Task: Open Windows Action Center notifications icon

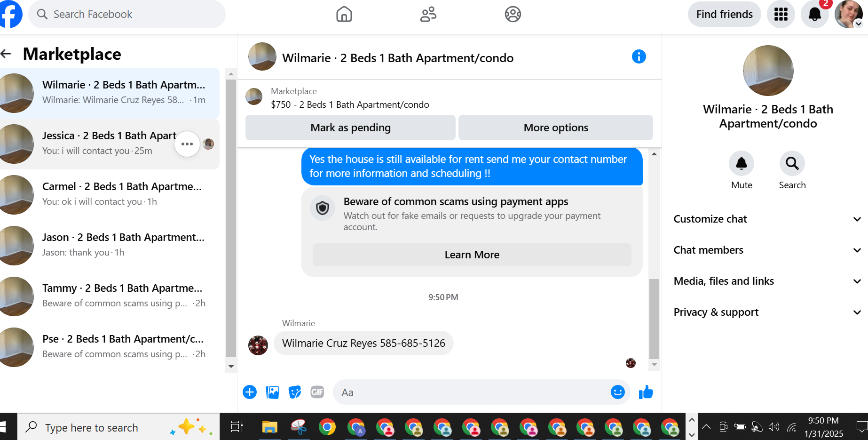Action: point(862,427)
